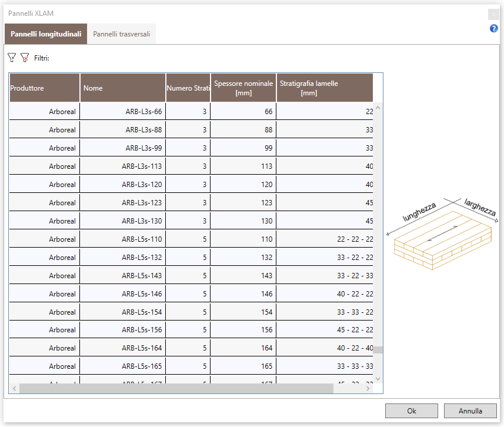This screenshot has height=427, width=504.
Task: Select row ARB-L5s-165
Action: [x=191, y=366]
